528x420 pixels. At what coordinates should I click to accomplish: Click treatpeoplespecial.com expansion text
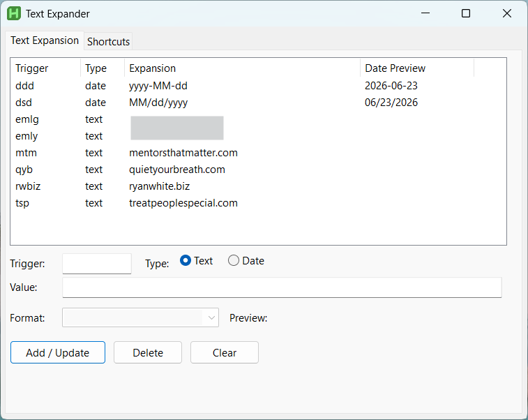click(x=183, y=203)
